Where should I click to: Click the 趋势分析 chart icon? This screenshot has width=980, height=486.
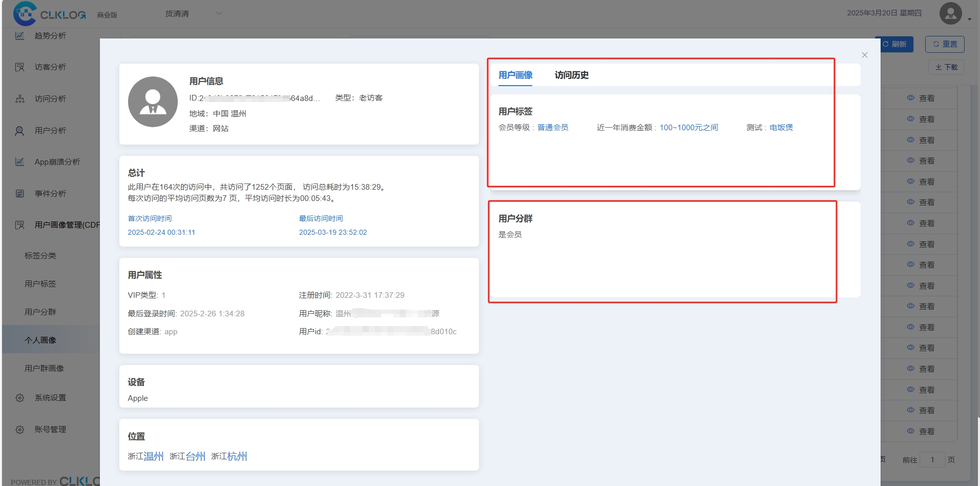coord(19,35)
